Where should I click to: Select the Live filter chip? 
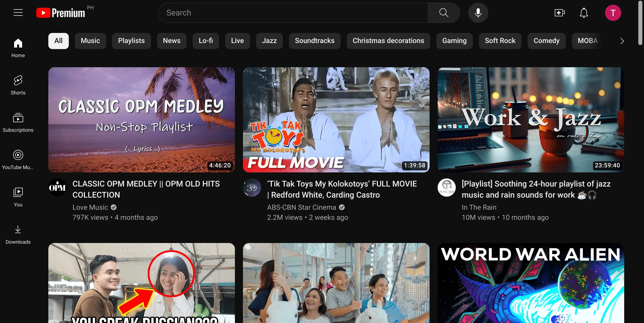pos(238,41)
